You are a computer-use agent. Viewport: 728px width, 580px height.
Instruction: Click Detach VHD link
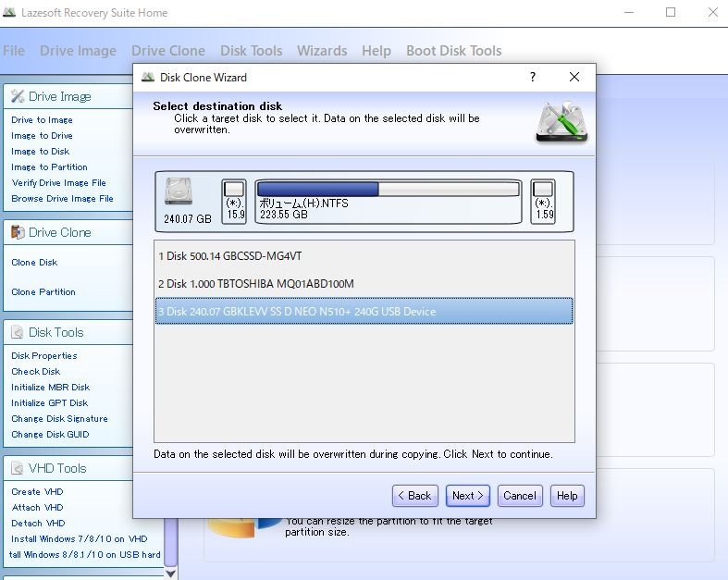[x=38, y=524]
